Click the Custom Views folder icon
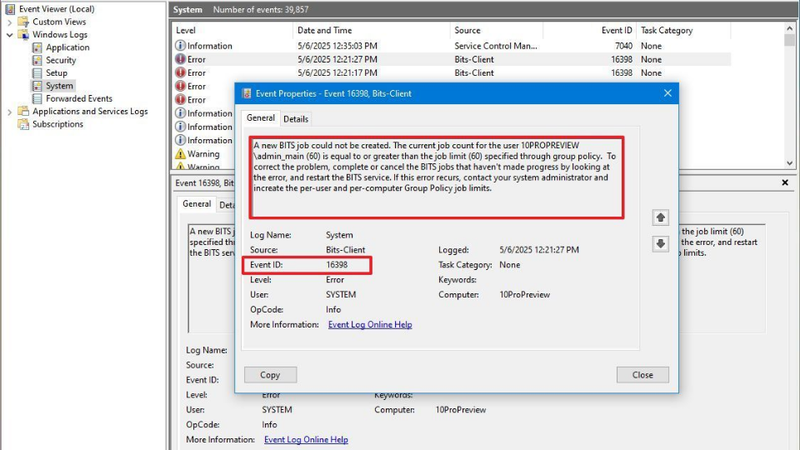This screenshot has width=800, height=450. pos(23,21)
